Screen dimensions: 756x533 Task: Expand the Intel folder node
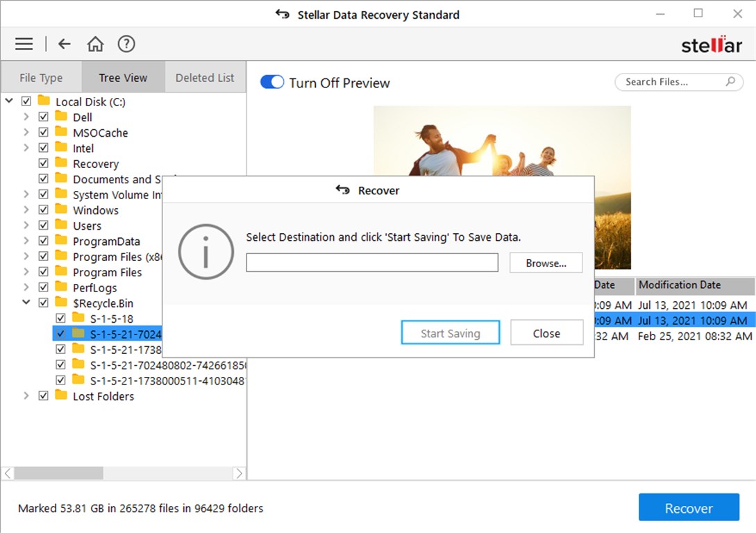click(x=26, y=147)
